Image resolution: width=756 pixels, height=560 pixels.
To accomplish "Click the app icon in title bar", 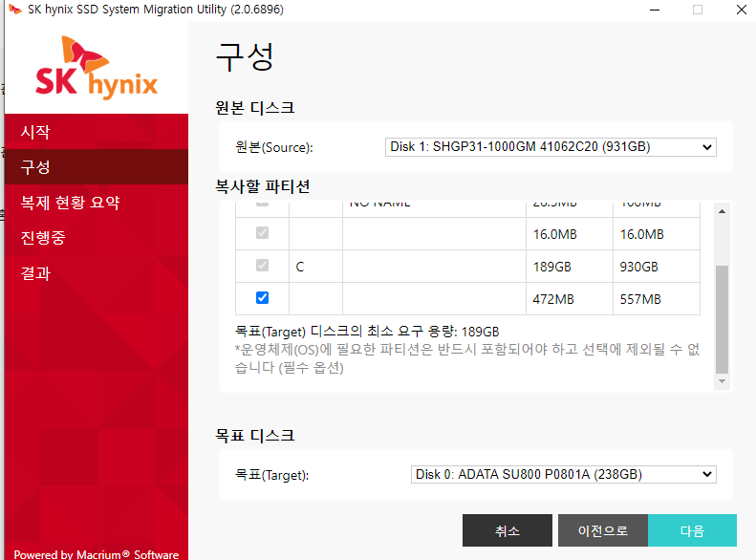I will click(15, 10).
